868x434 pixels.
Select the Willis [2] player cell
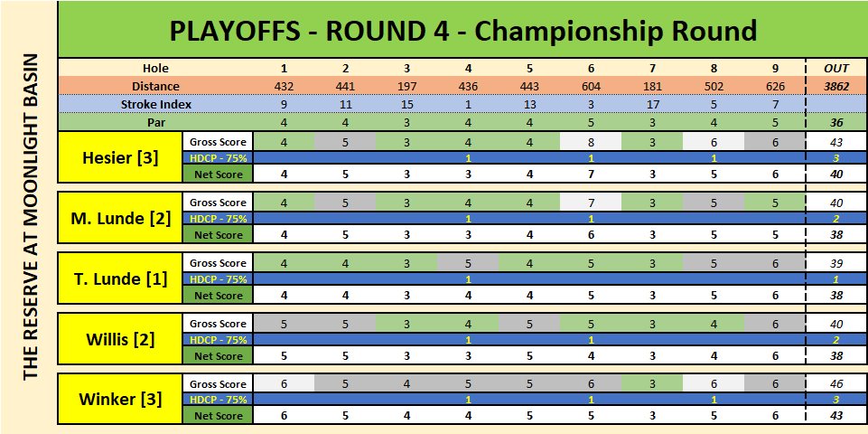pos(119,339)
